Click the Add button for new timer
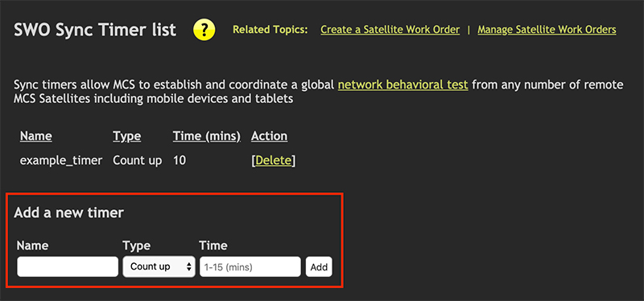The image size is (644, 301). coord(319,267)
